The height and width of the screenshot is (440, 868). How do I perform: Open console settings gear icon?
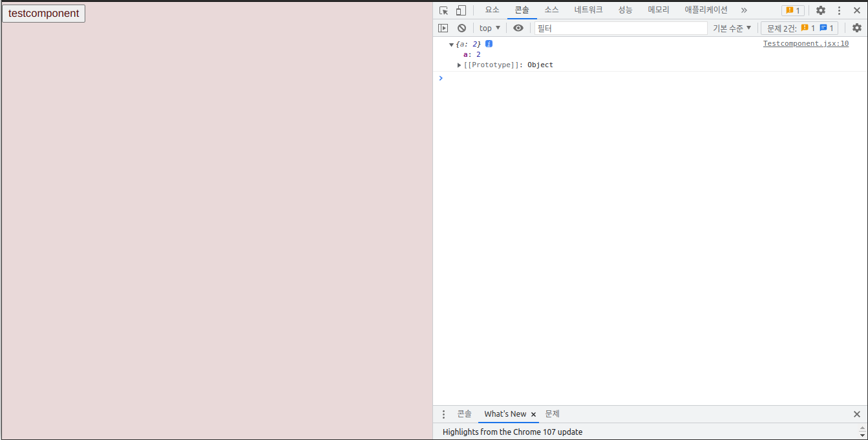pyautogui.click(x=857, y=28)
